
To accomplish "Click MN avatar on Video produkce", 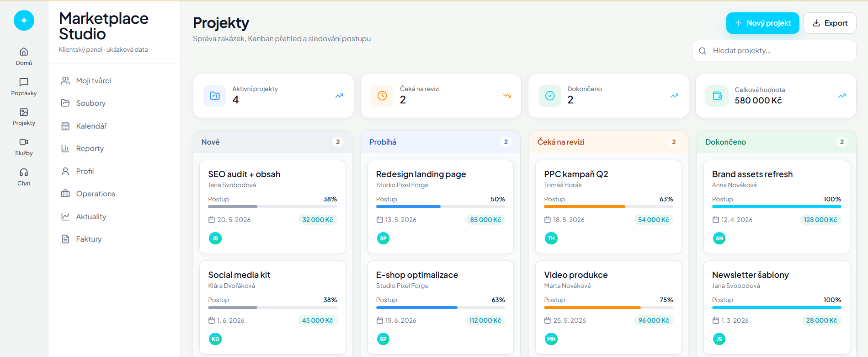I will [x=551, y=339].
